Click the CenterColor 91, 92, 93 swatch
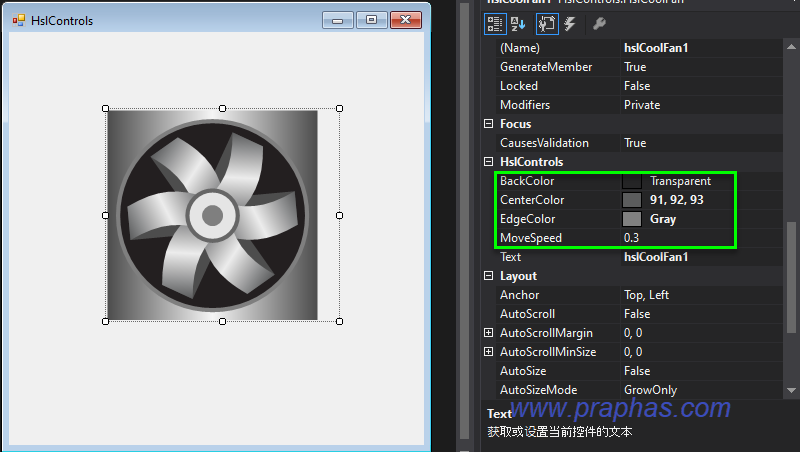 [632, 200]
